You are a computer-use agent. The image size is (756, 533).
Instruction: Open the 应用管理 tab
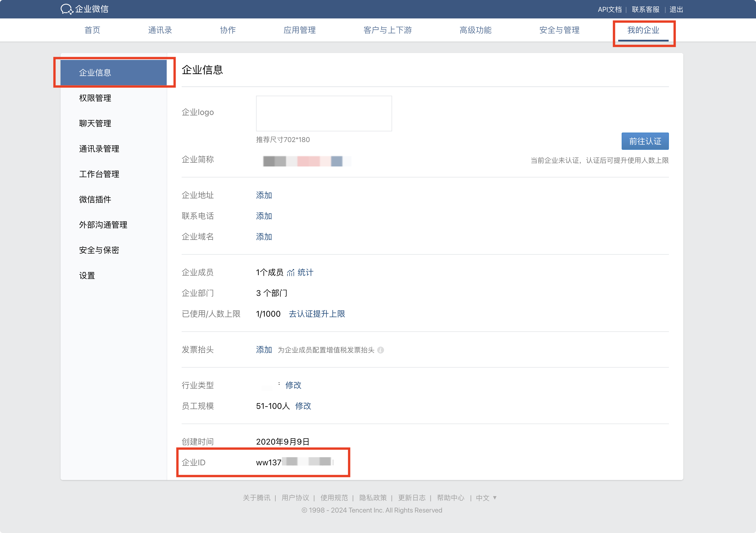[x=299, y=30]
